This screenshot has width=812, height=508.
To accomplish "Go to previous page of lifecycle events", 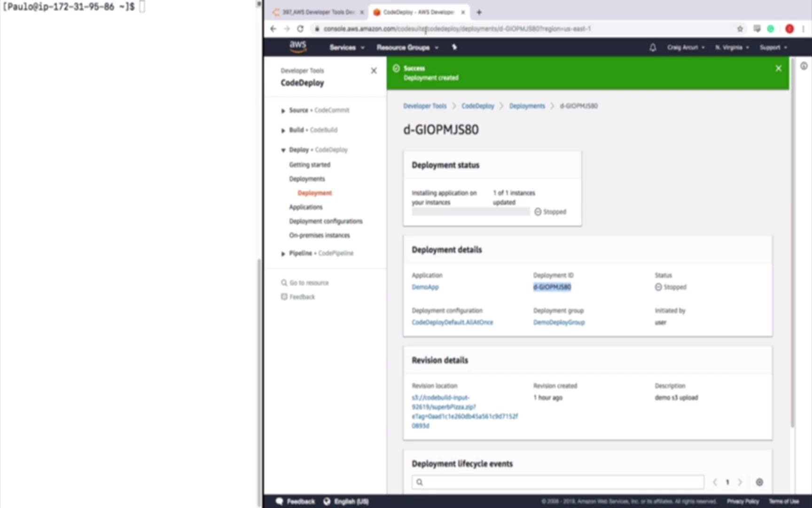I will [715, 482].
